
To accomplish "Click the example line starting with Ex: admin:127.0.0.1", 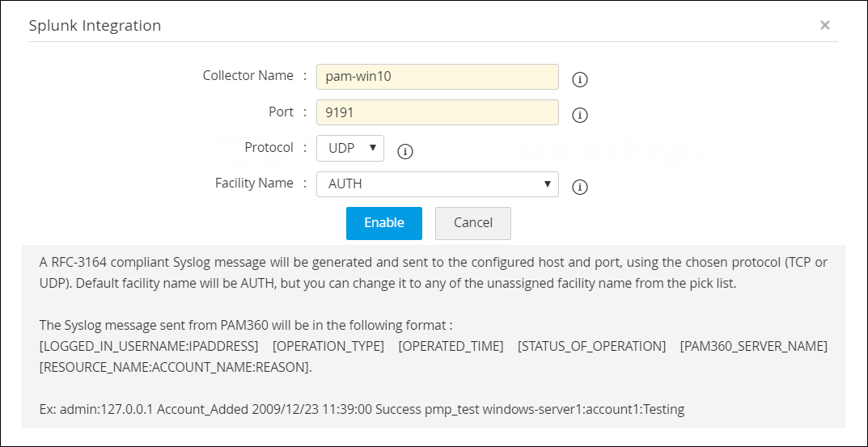I will [362, 410].
